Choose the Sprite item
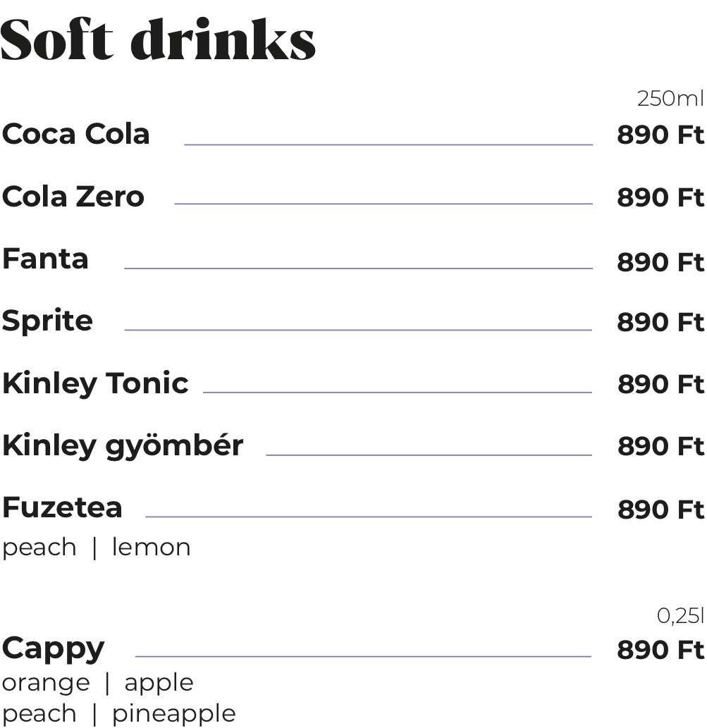 point(47,321)
